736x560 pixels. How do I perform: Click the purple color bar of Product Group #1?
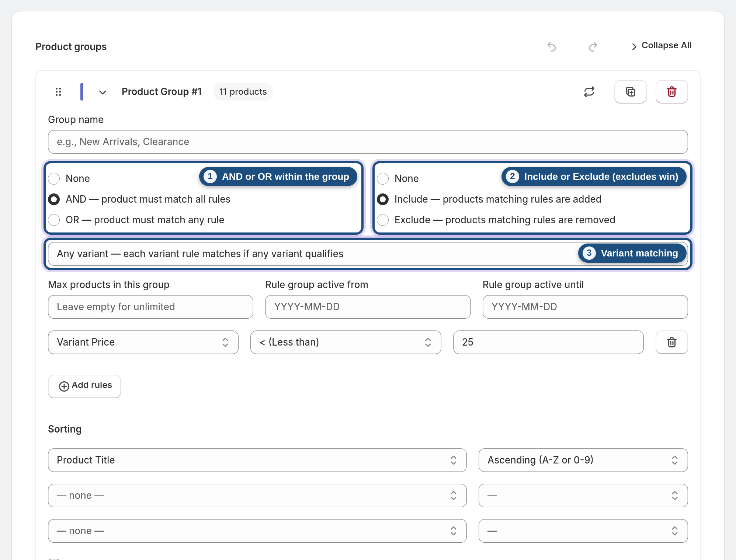82,92
